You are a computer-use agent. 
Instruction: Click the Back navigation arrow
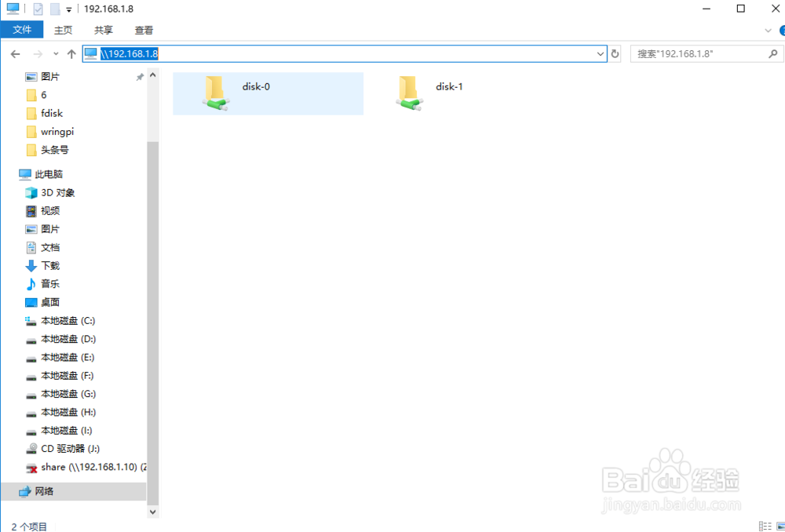pyautogui.click(x=16, y=54)
